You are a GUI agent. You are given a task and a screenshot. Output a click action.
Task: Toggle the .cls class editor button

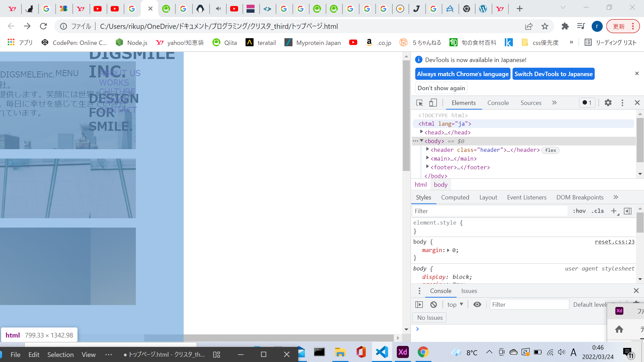pyautogui.click(x=598, y=211)
